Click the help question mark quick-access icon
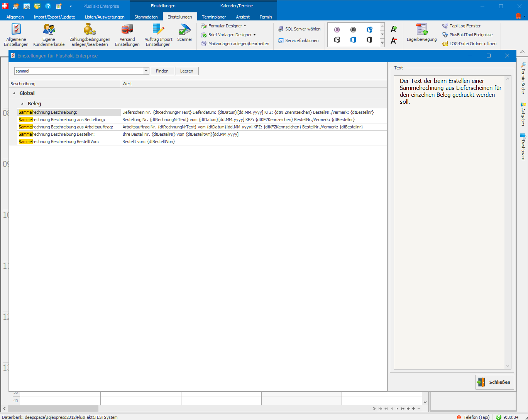 [x=48, y=6]
